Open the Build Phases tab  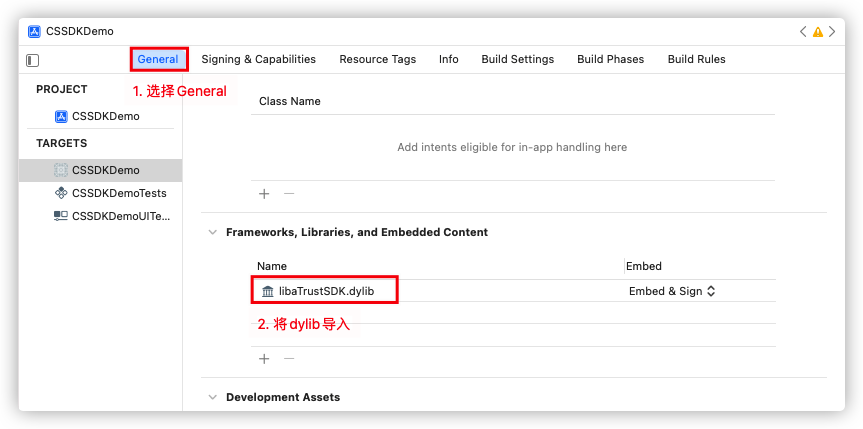[x=610, y=59]
